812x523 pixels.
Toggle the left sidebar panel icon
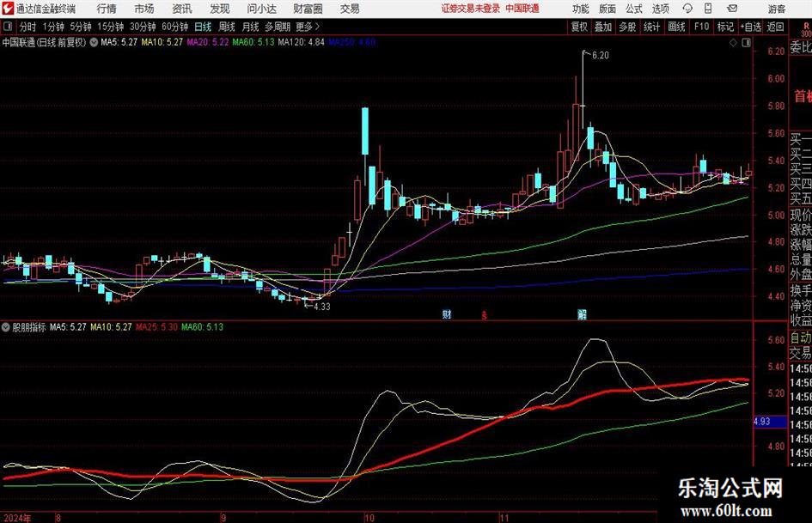[x=7, y=27]
